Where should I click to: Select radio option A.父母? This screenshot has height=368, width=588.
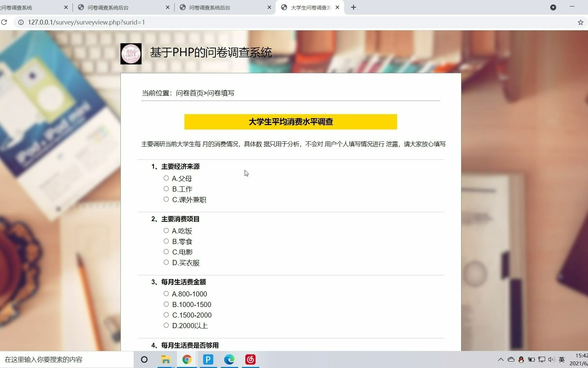[x=166, y=178]
